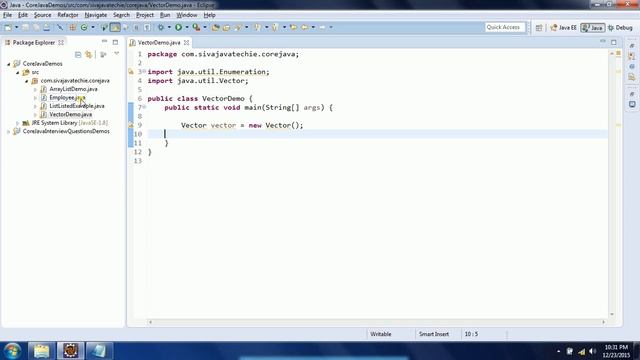Click the Save toolbar icon
Screen dimensions: 640x360
click(25, 27)
